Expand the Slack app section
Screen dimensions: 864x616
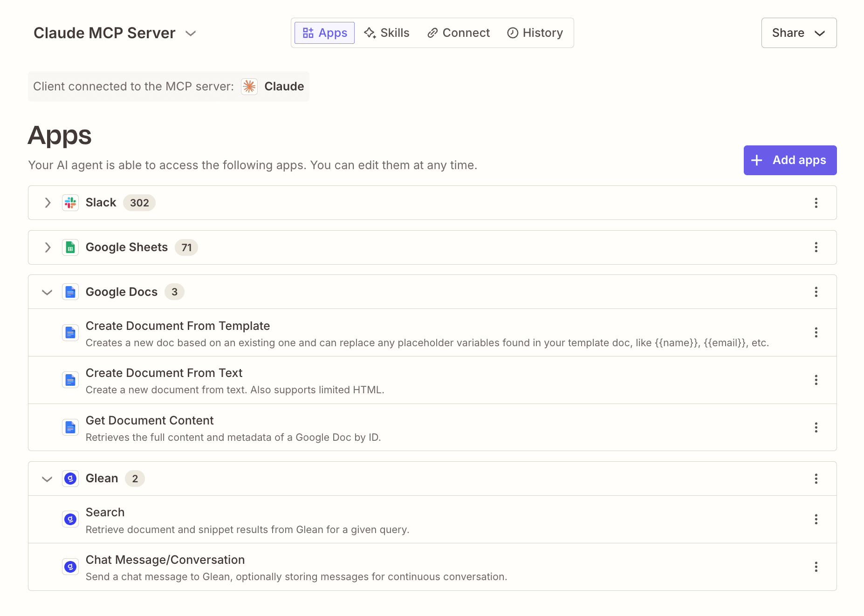[48, 203]
